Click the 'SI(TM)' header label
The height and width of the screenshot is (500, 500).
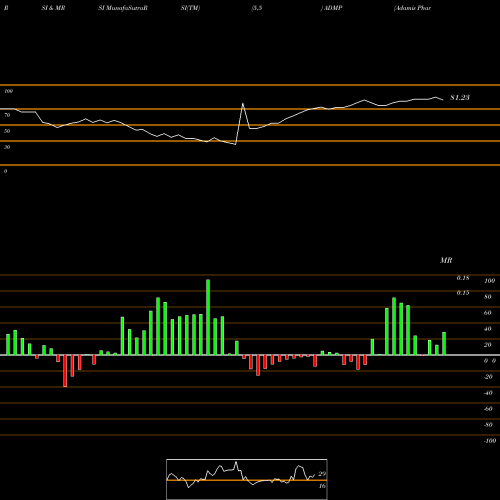click(190, 8)
